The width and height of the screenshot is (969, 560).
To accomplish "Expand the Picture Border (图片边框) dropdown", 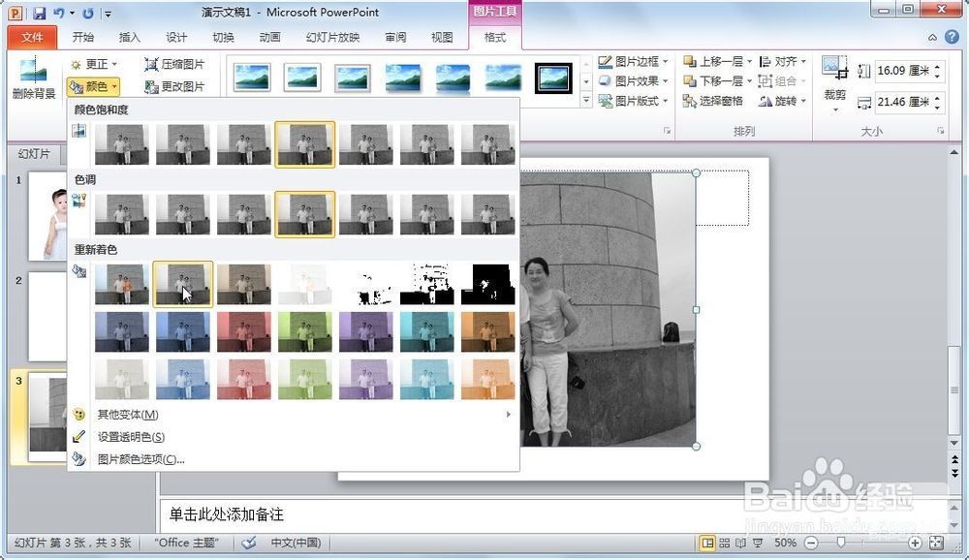I will point(635,61).
